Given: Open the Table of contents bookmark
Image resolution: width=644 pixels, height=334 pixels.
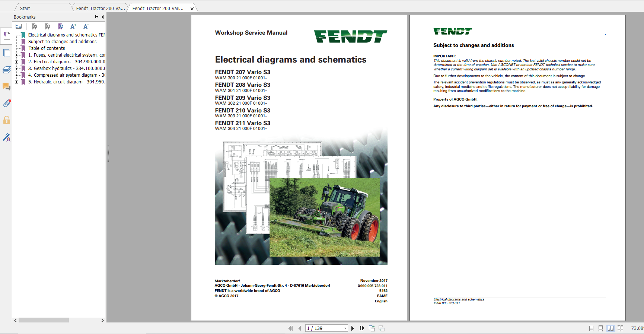Looking at the screenshot, I should (47, 48).
